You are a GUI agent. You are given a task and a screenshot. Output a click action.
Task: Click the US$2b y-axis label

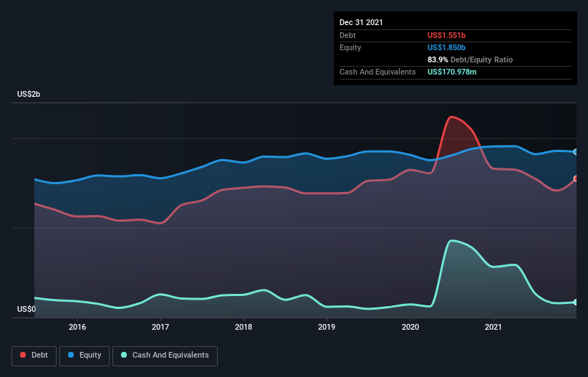point(29,94)
